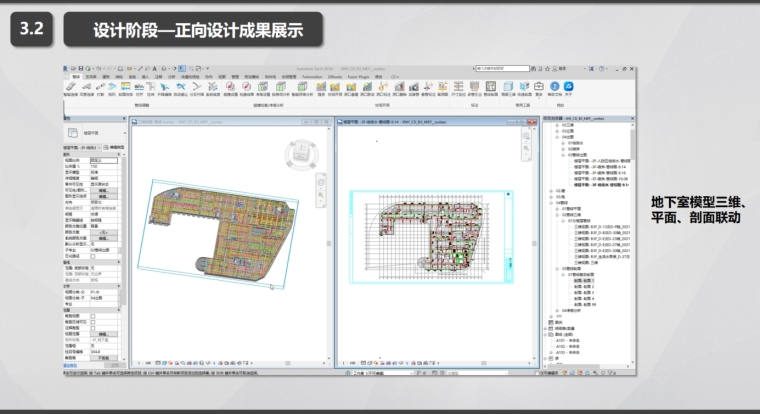Open the 属性帮助 link below Properties
The image size is (760, 414).
[70, 365]
